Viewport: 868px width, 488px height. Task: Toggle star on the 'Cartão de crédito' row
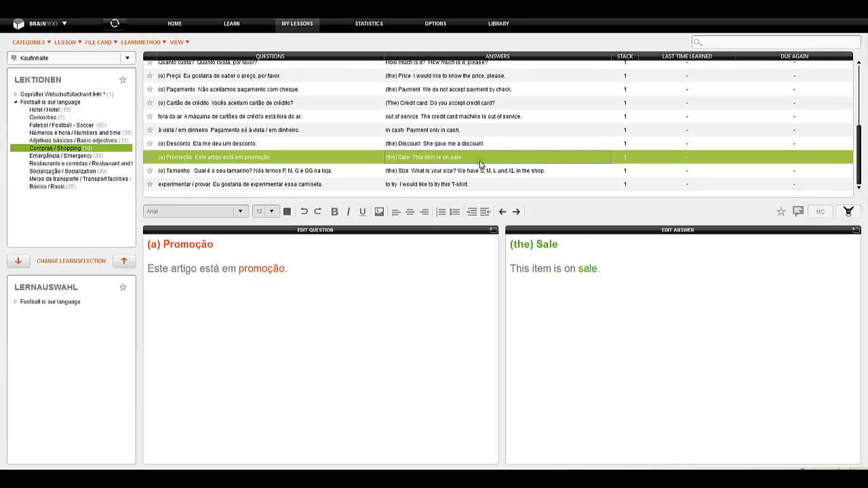[x=150, y=103]
